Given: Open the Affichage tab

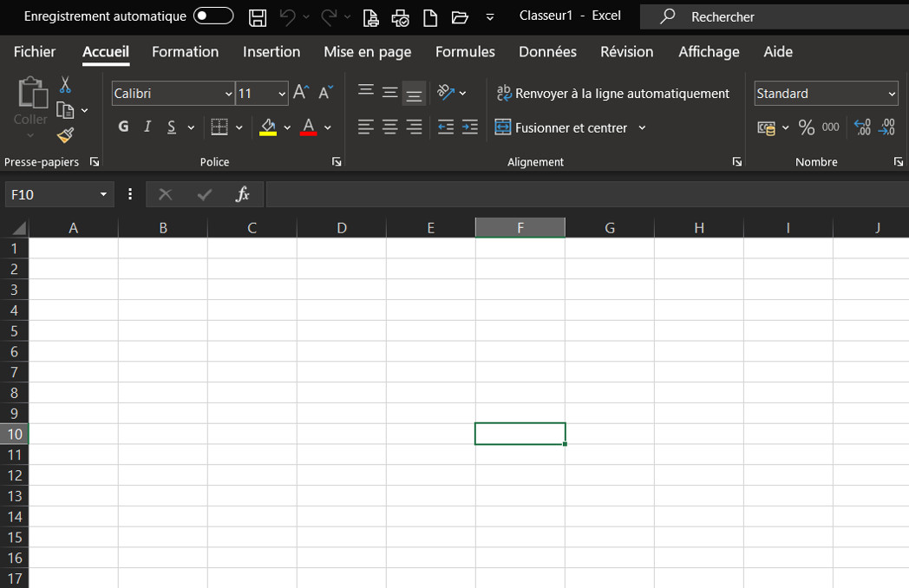Looking at the screenshot, I should click(x=709, y=52).
